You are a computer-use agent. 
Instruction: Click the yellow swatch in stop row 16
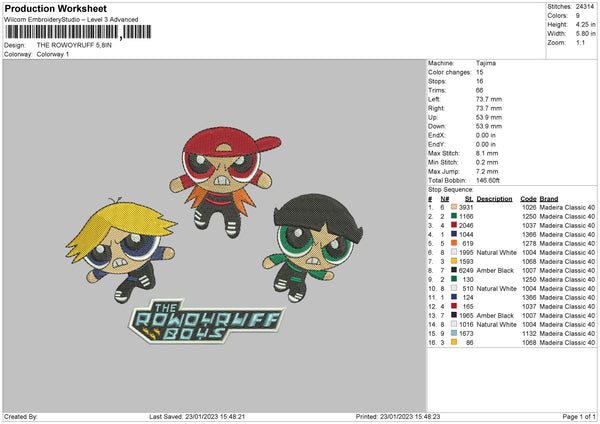pos(454,342)
